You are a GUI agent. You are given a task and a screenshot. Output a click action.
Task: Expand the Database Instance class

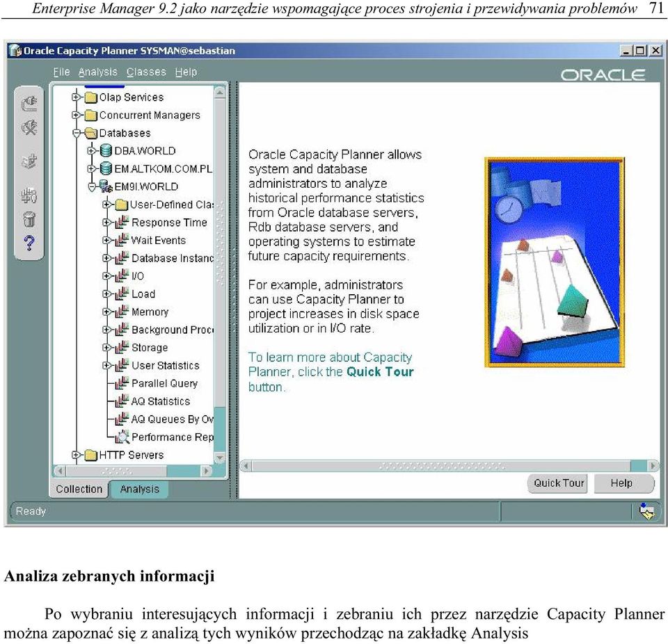tap(106, 258)
